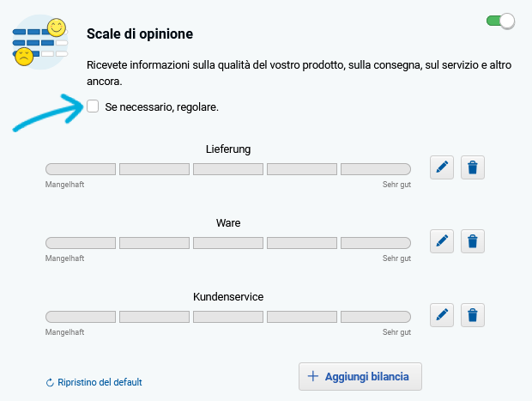The width and height of the screenshot is (532, 401).
Task: Click the Scale di opinione smiley illustration
Action: (x=40, y=42)
